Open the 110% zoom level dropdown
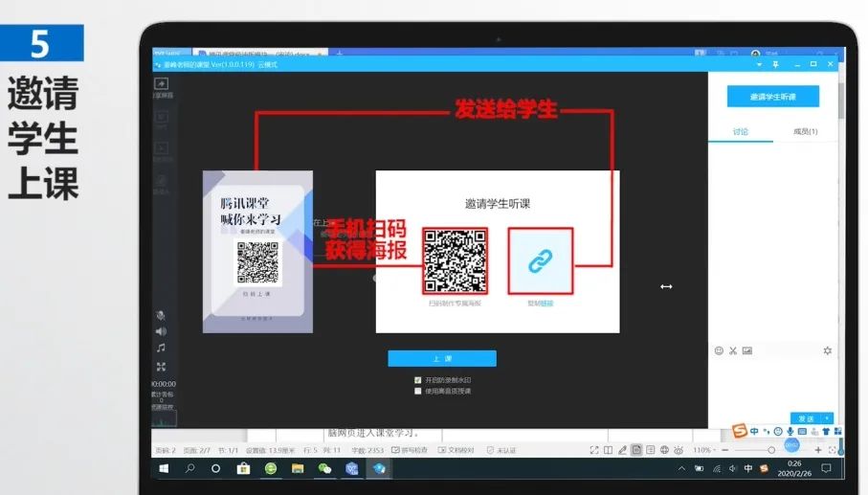The image size is (868, 495). click(703, 450)
